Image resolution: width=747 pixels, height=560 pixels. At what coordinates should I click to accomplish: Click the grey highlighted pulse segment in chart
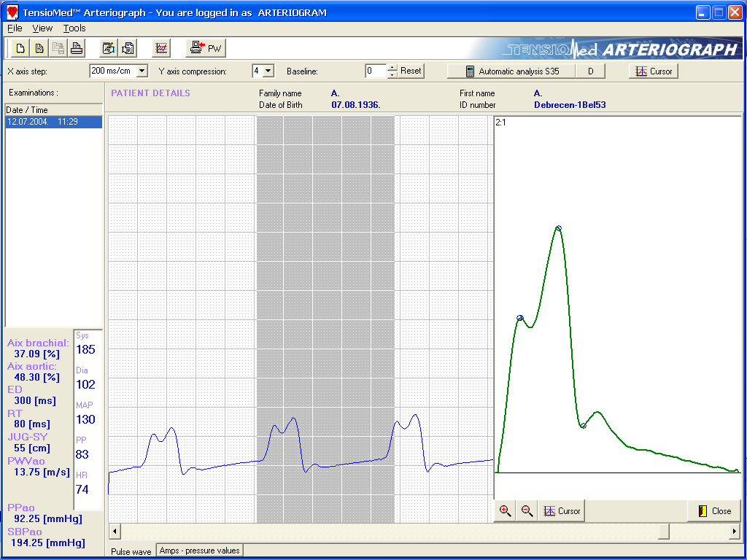coord(326,319)
